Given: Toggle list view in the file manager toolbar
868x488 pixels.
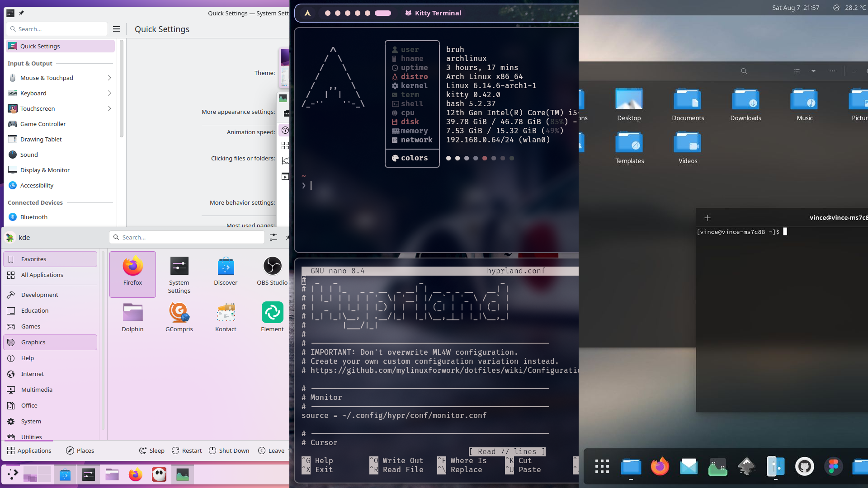Looking at the screenshot, I should coord(797,71).
